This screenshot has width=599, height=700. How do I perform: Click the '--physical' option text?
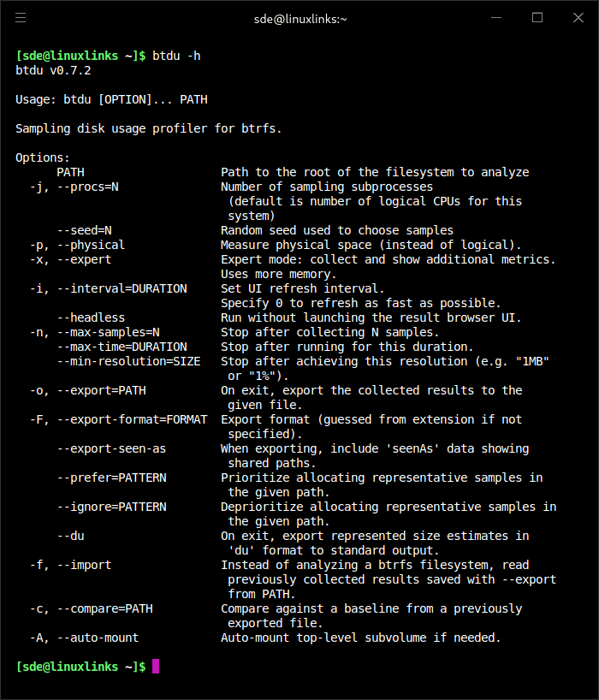point(91,245)
